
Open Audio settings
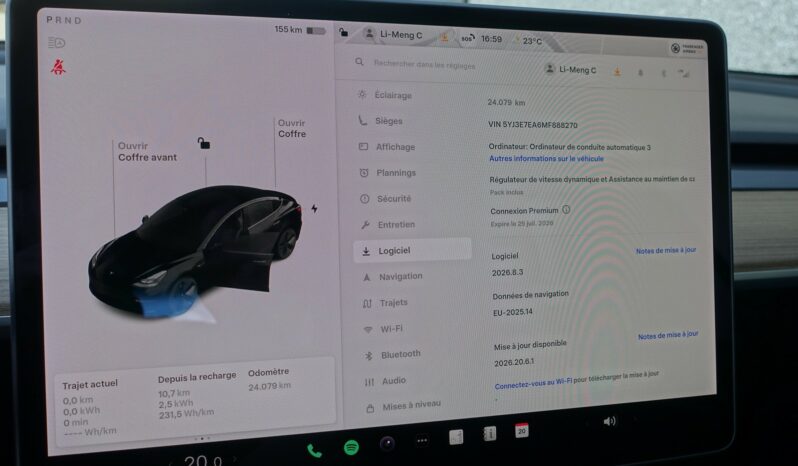[x=385, y=381]
